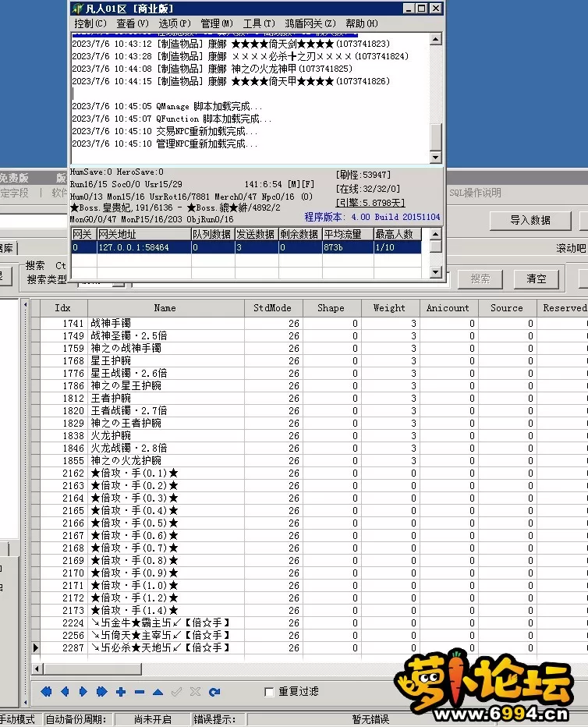Sort by the StdMode column header

pos(272,308)
